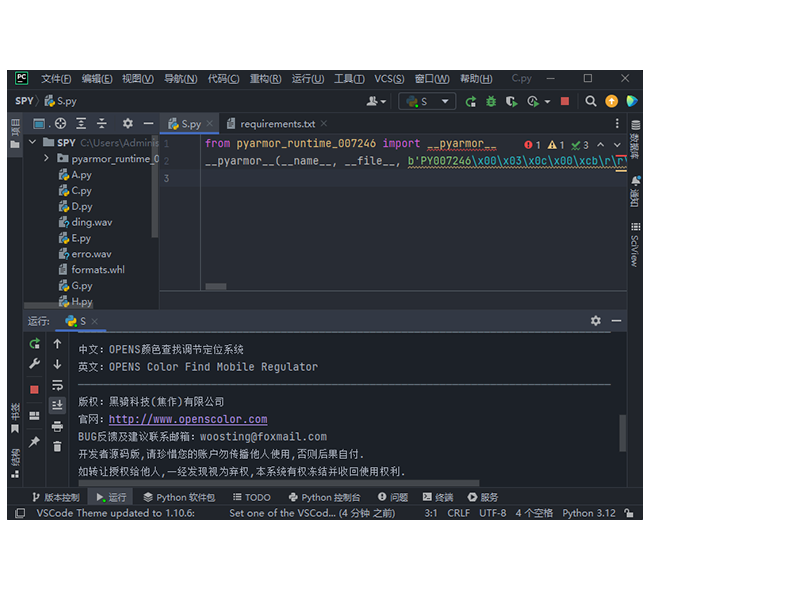Open the 运行(U) menu

(308, 79)
